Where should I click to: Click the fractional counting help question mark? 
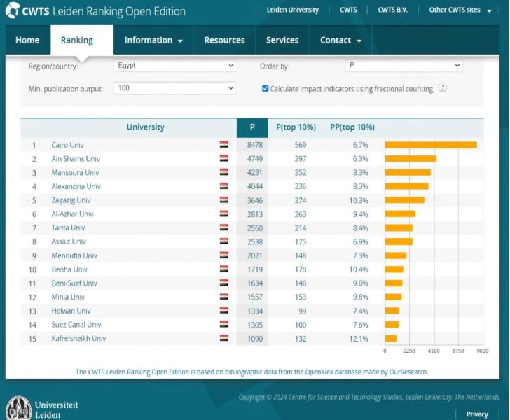tap(442, 87)
